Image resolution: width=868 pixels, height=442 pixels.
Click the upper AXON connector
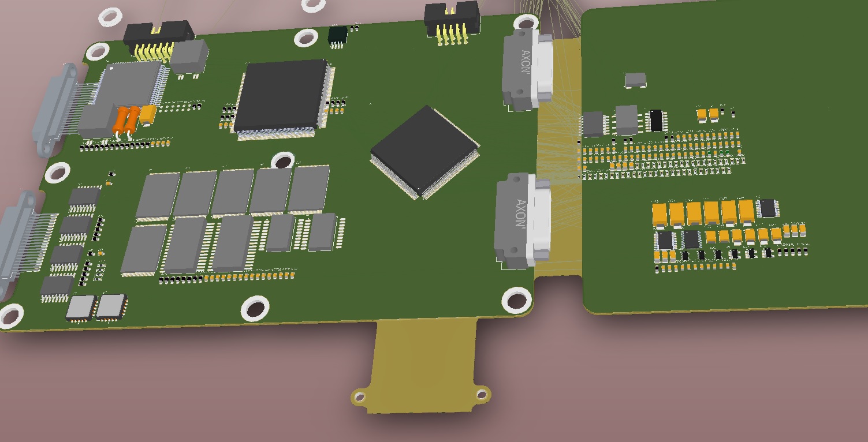click(x=527, y=70)
